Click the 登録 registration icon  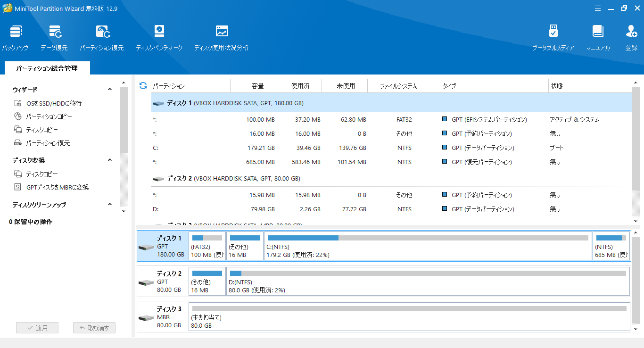point(631,37)
